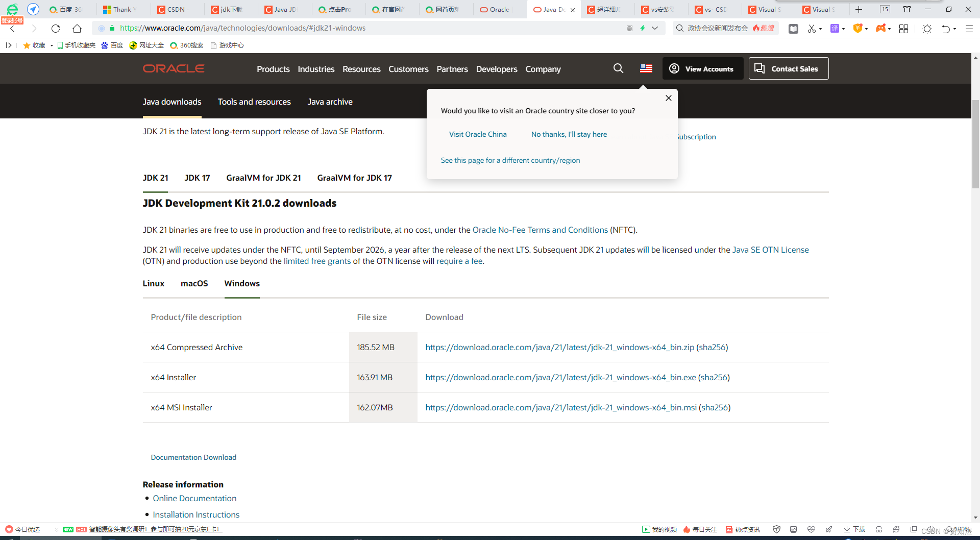Open the Documentation Download link
The image size is (980, 540).
point(193,457)
